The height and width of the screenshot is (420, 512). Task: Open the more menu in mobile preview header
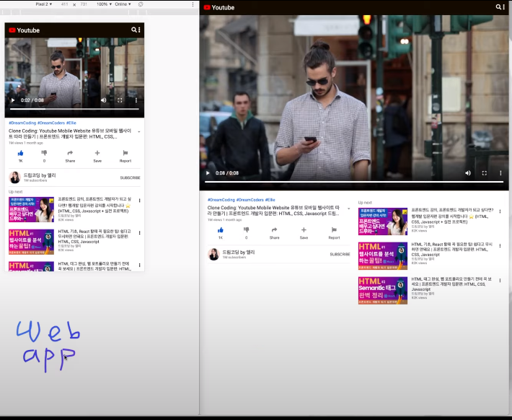click(139, 30)
